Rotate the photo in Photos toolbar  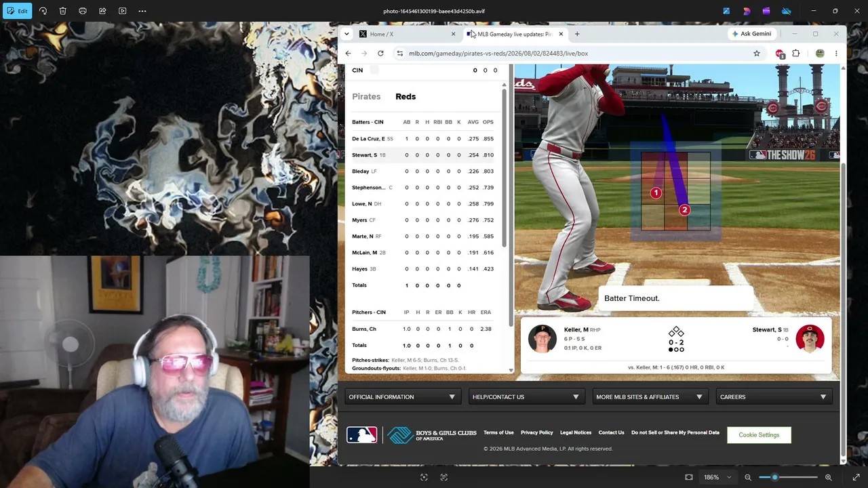point(43,11)
